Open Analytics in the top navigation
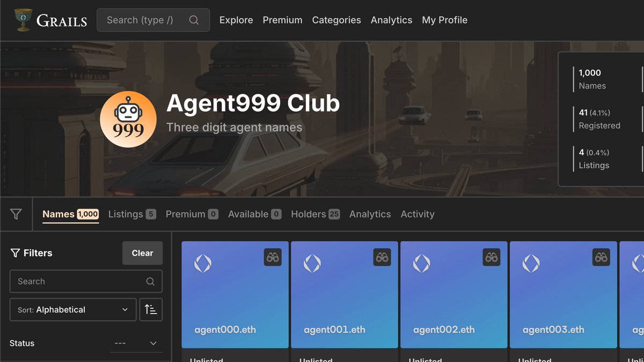644x362 pixels. point(391,20)
